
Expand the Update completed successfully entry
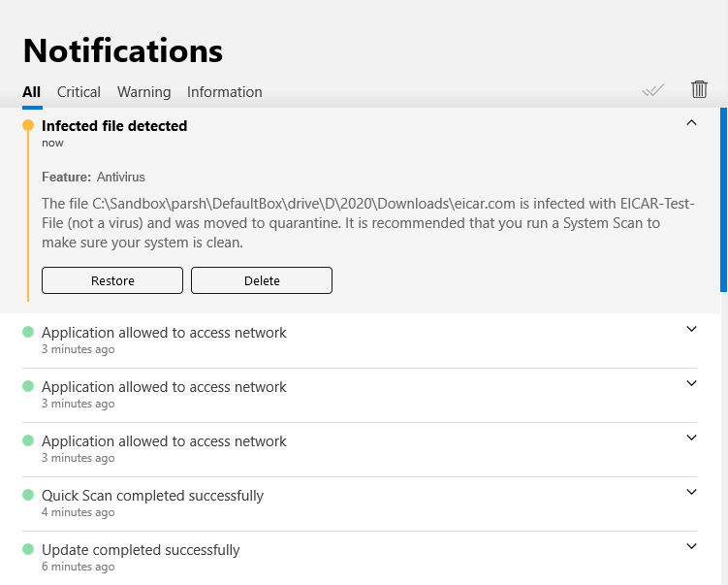pos(691,546)
